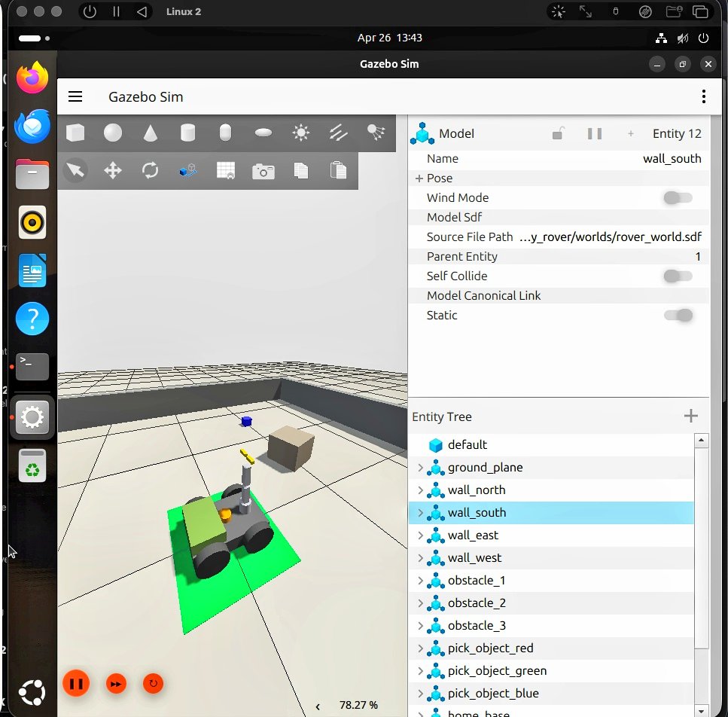Toggle the Wind Mode switch
Image resolution: width=728 pixels, height=717 pixels.
[678, 198]
